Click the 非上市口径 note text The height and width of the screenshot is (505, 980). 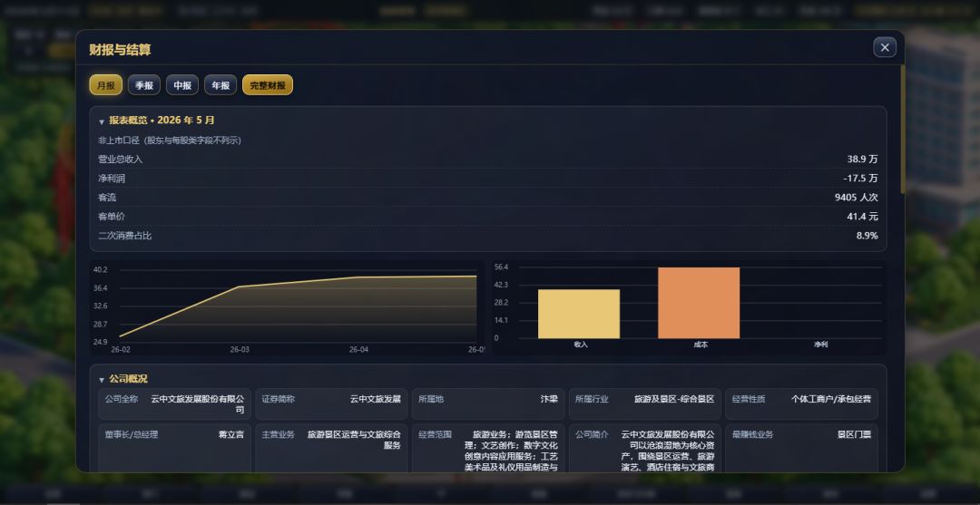(x=170, y=141)
